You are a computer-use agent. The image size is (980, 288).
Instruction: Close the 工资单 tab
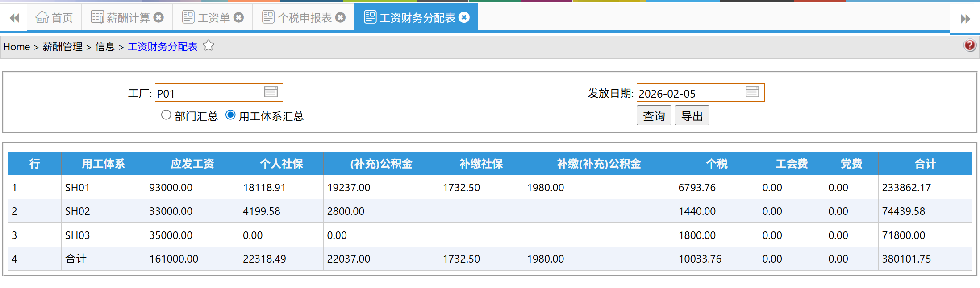tap(239, 17)
